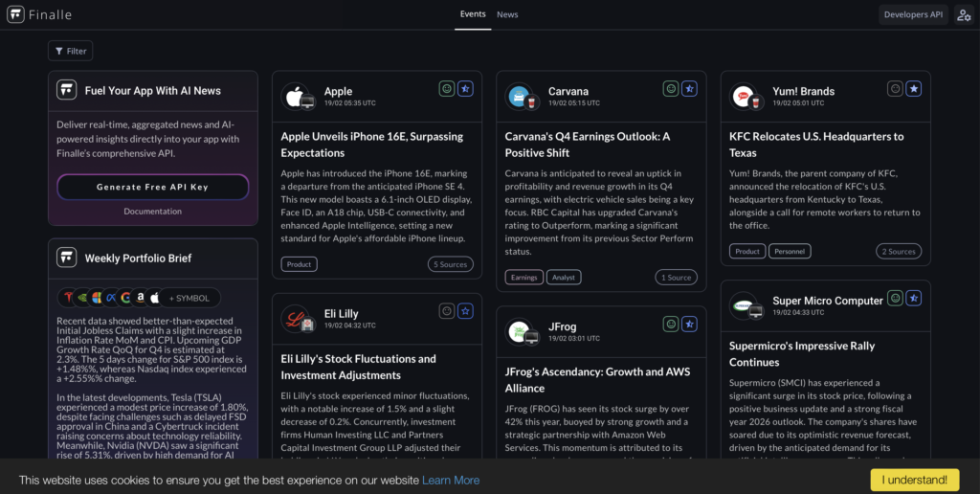Toggle star favorite on Eli Lilly card

pos(465,311)
